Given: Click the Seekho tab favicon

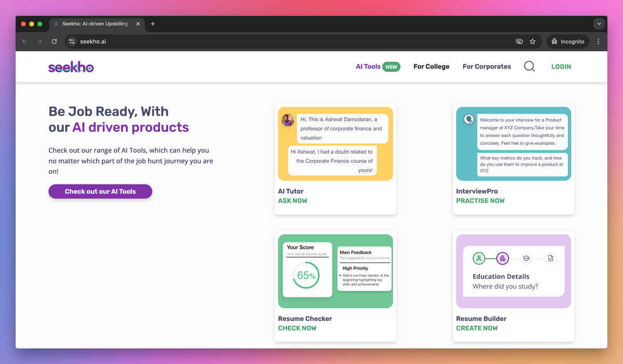Looking at the screenshot, I should tap(56, 24).
